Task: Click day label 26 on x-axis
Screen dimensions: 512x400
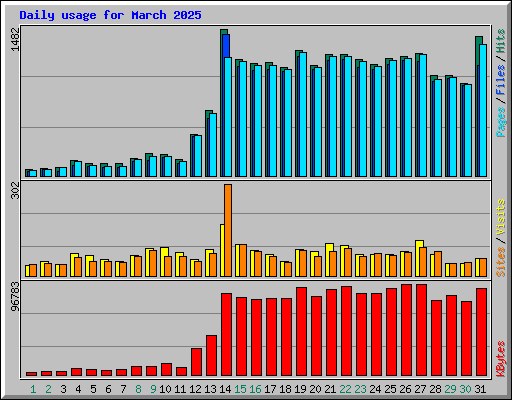Action: tap(405, 389)
